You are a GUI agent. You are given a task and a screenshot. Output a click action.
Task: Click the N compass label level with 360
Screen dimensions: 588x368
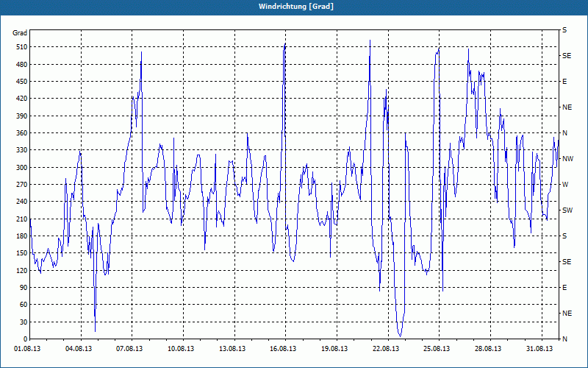[565, 133]
